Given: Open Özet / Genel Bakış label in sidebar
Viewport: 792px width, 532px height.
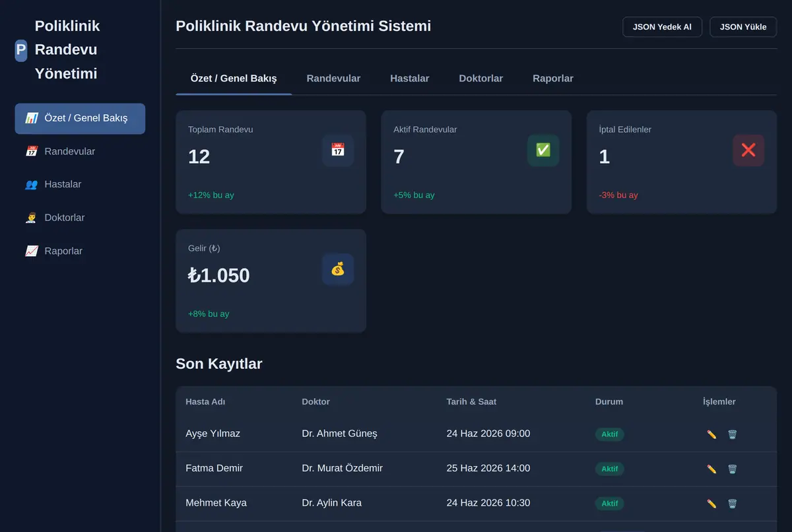Looking at the screenshot, I should click(x=86, y=119).
